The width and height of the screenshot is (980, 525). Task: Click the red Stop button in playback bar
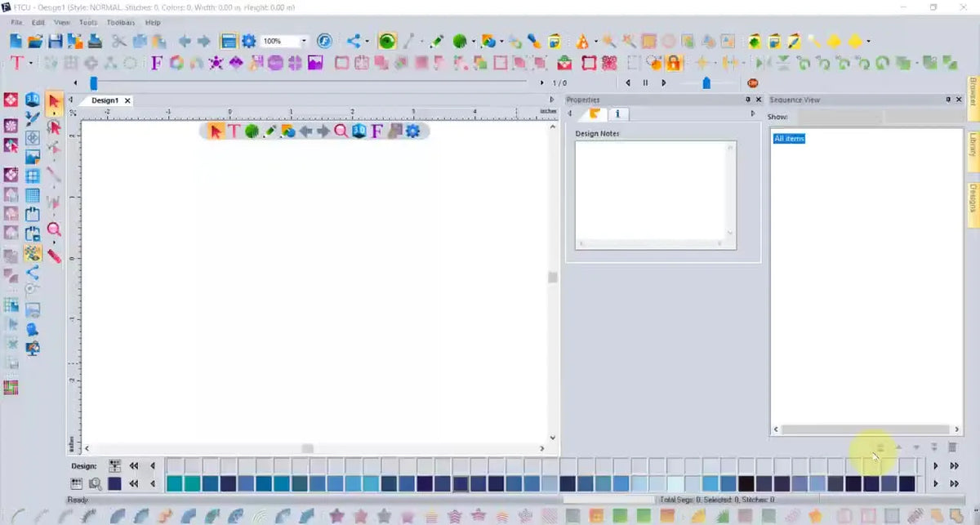(x=753, y=82)
